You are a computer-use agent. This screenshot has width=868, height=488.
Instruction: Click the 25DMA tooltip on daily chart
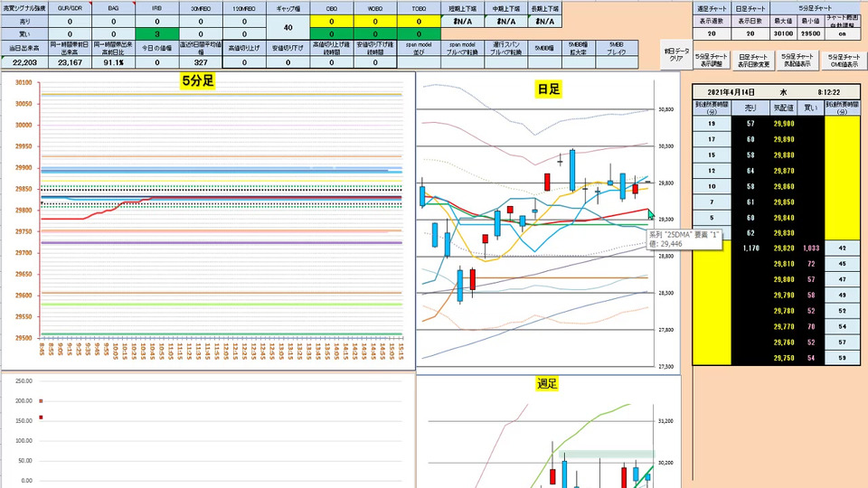pos(684,239)
